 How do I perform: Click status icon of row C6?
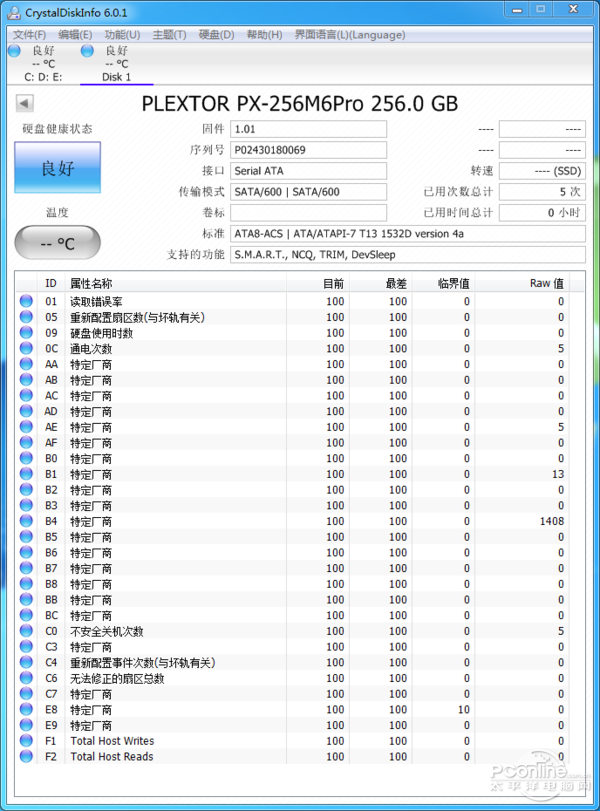click(x=26, y=678)
